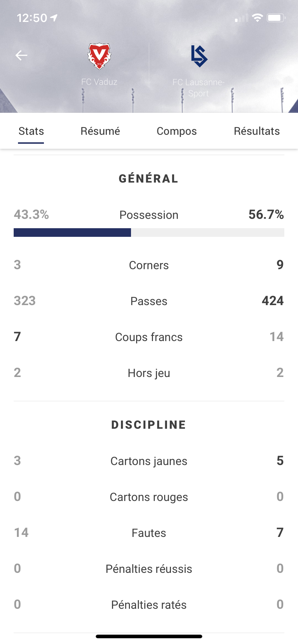Image resolution: width=298 pixels, height=644 pixels.
Task: Tap the Wi-Fi status icon
Action: pos(257,18)
